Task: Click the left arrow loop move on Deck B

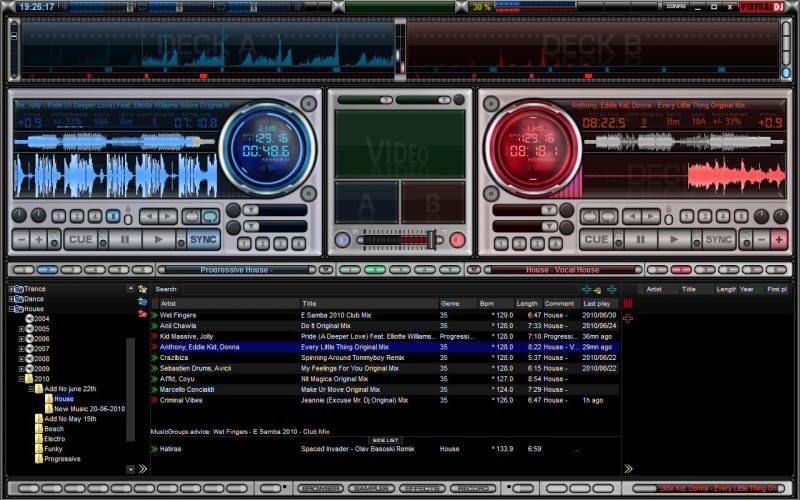Action: pos(632,216)
